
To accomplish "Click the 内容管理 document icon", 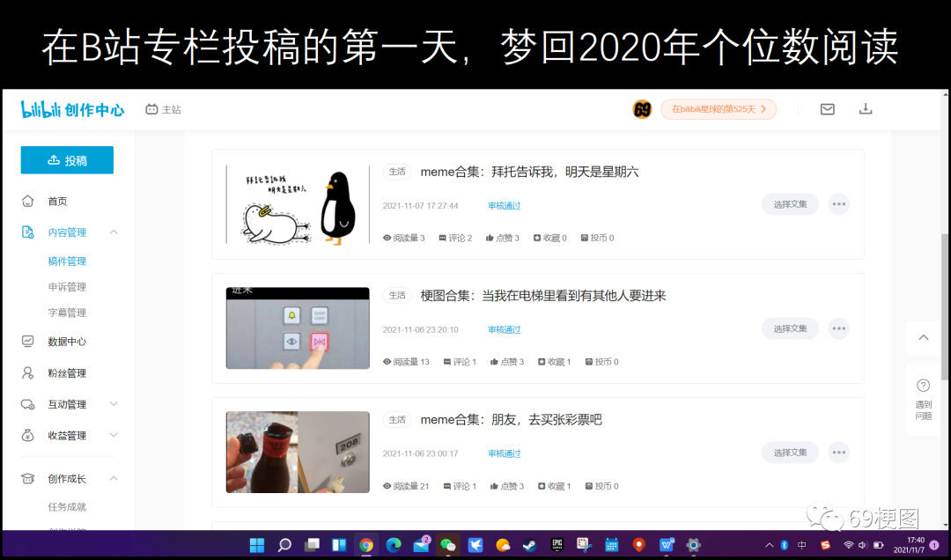I will tap(28, 232).
